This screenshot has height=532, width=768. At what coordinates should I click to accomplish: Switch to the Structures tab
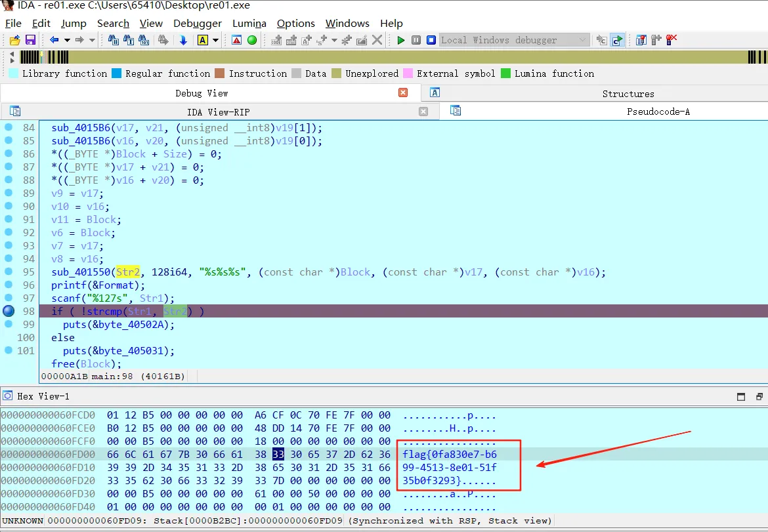pyautogui.click(x=628, y=94)
